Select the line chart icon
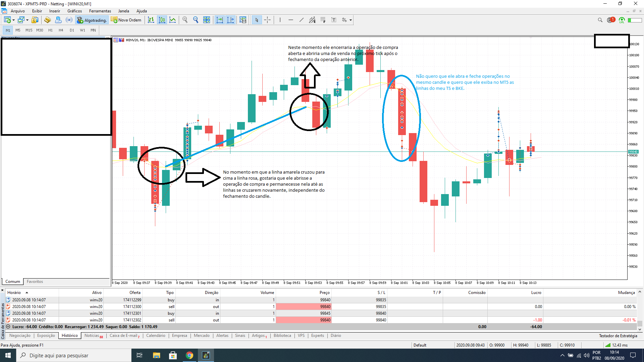Viewport: 644px width, 362px height. pos(173,20)
